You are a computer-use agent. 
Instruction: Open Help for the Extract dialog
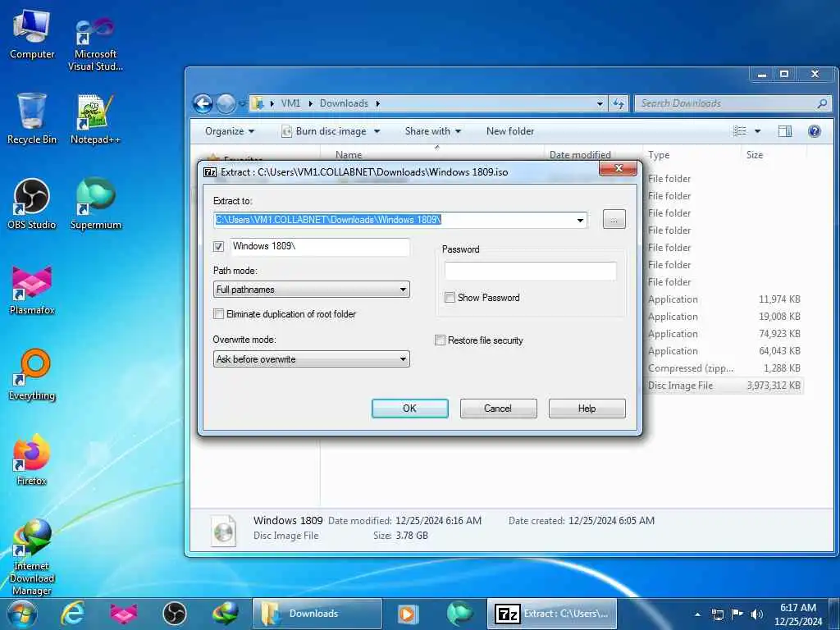587,409
